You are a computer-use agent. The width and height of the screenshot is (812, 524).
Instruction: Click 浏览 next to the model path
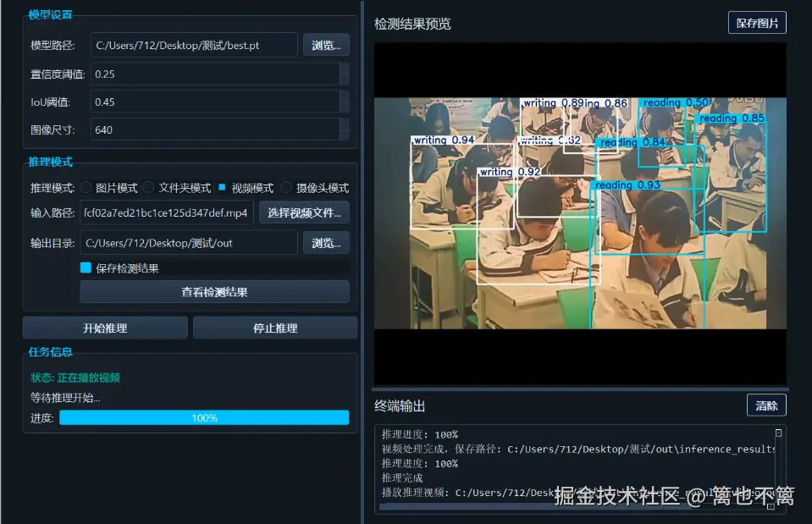[326, 44]
